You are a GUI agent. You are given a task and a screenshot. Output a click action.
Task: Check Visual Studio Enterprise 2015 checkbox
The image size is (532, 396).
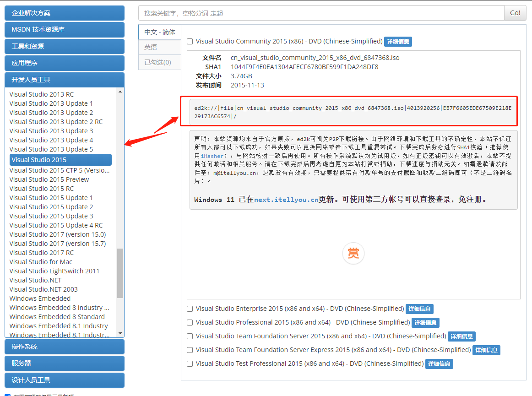point(190,309)
